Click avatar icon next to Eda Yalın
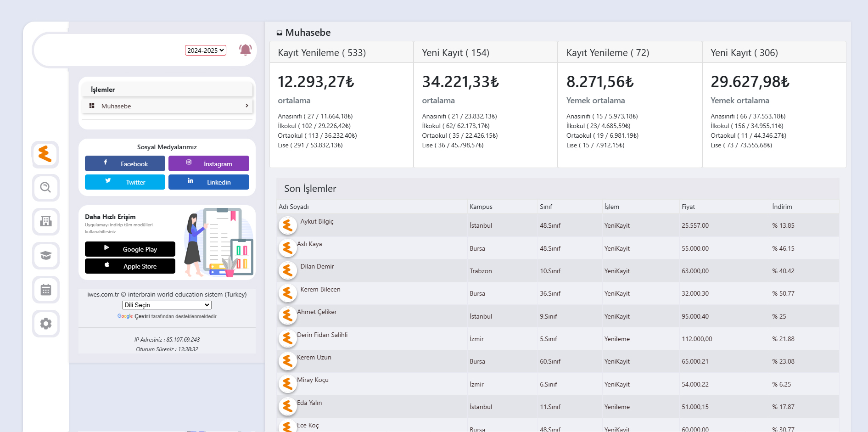Viewport: 868px width, 432px height. 288,407
